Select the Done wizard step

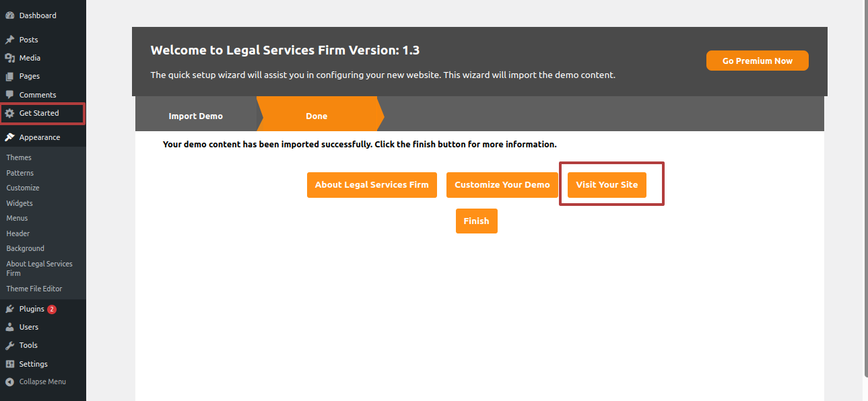(316, 116)
